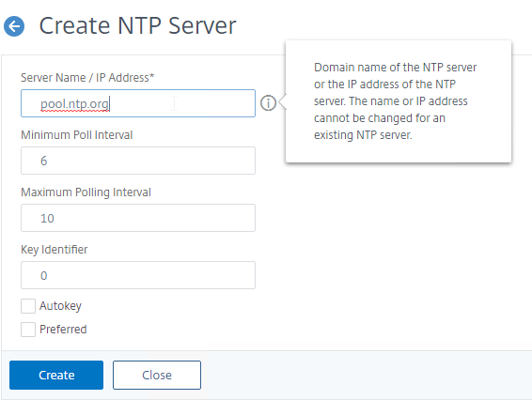Tick the Preferred checkbox

pyautogui.click(x=28, y=330)
